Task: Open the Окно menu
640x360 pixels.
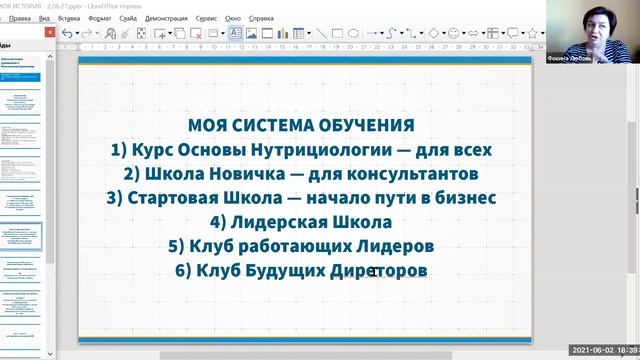Action: coord(233,18)
